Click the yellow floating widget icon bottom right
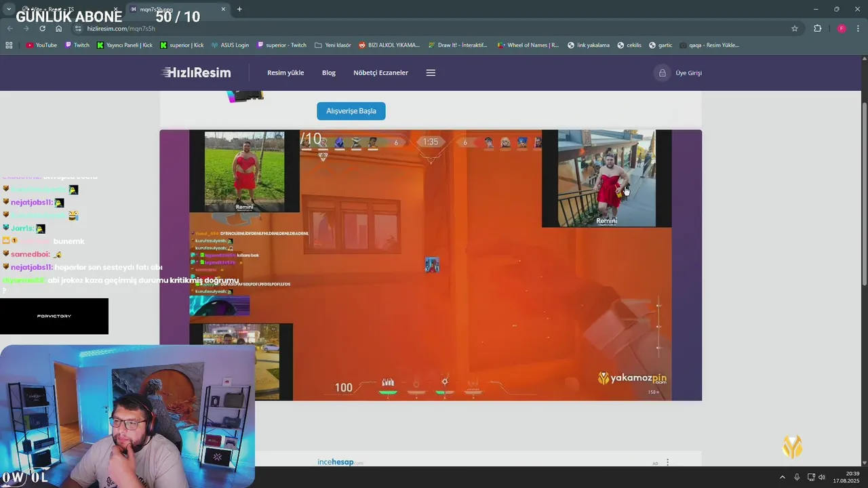The height and width of the screenshot is (488, 868). [792, 447]
